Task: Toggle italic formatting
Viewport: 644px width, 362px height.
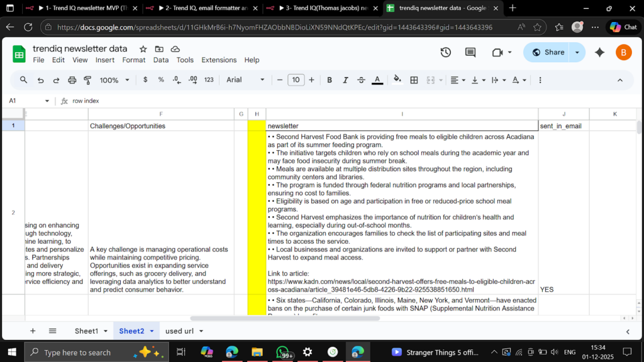Action: coord(345,80)
